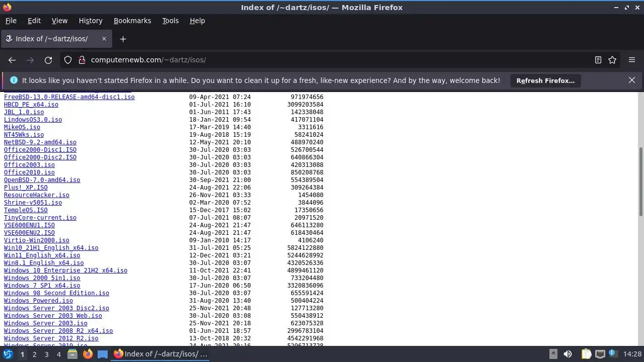Switch to virtual desktop 3
This screenshot has width=644, height=362.
pyautogui.click(x=46, y=354)
